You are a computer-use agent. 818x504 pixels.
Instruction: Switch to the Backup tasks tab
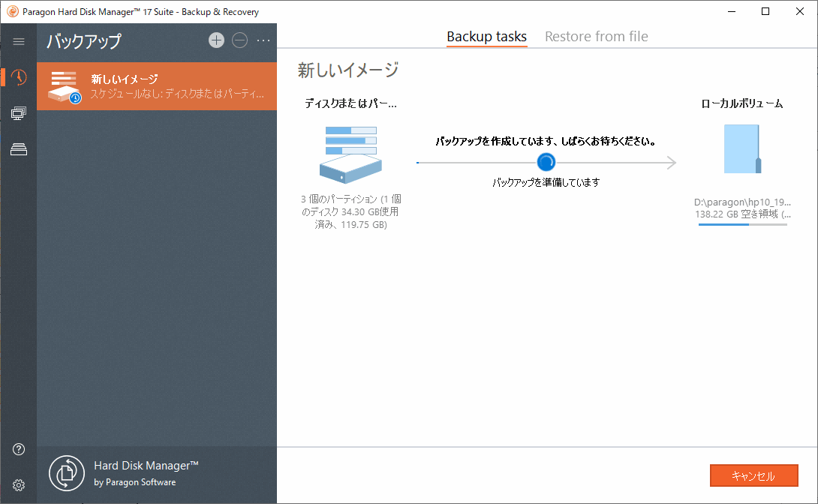(486, 35)
